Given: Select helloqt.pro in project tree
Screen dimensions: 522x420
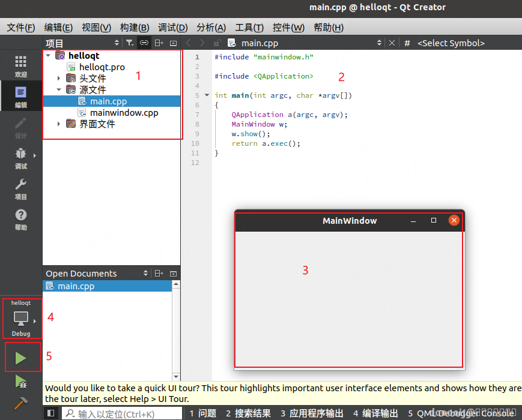Looking at the screenshot, I should tap(102, 67).
